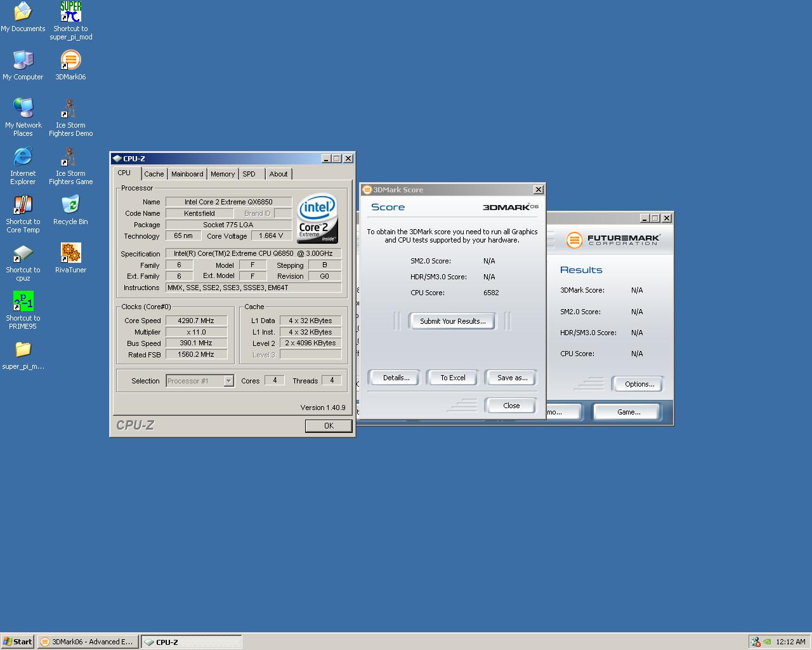Open the Memory tab in CPU-Z
Screen dimensions: 812x650
pos(223,174)
